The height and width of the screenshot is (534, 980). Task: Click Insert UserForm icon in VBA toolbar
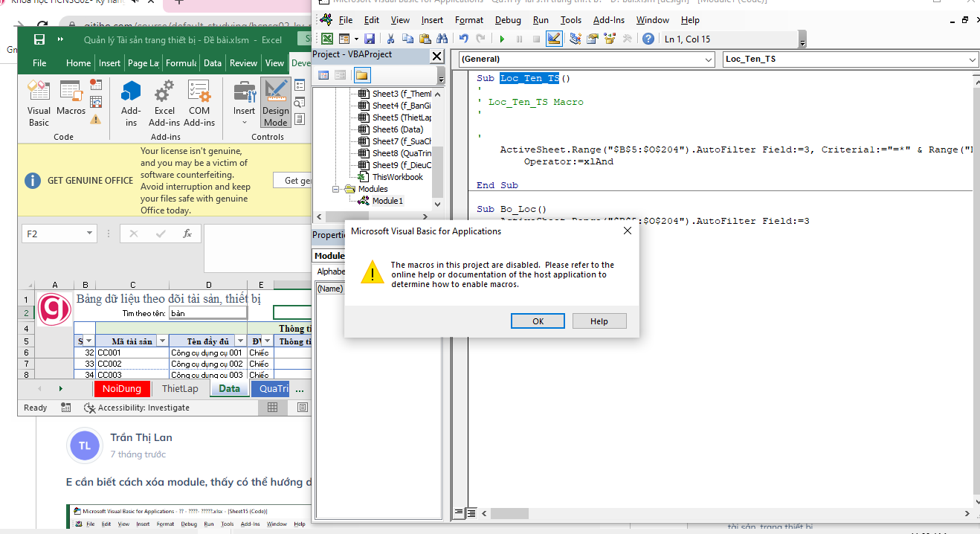click(x=344, y=39)
